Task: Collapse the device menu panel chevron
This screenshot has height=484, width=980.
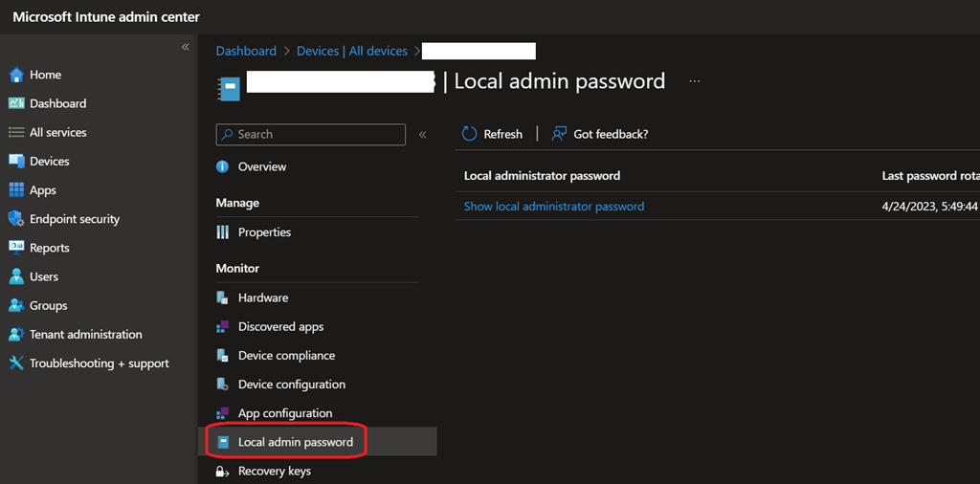Action: (x=423, y=135)
